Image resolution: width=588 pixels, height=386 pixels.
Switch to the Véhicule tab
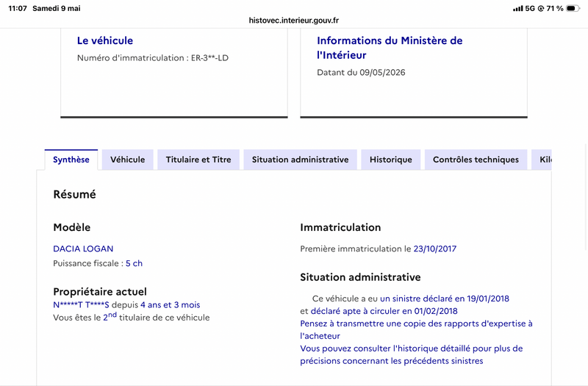pyautogui.click(x=127, y=160)
